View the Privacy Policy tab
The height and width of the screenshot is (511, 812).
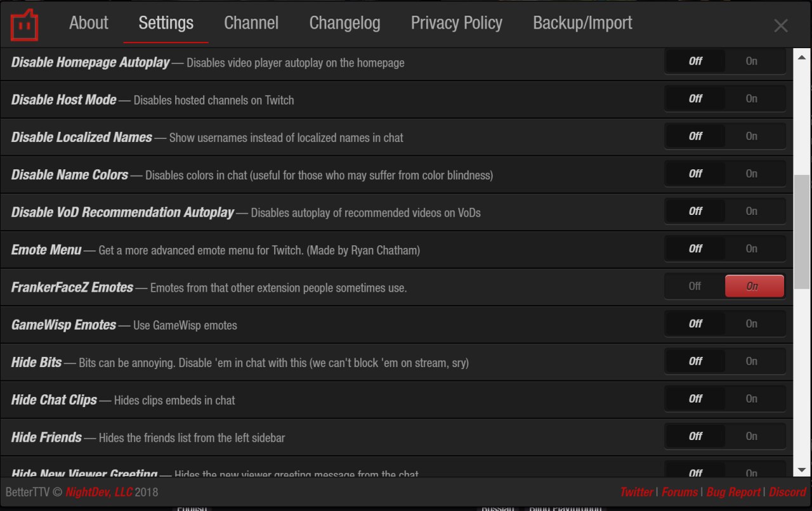pyautogui.click(x=457, y=23)
